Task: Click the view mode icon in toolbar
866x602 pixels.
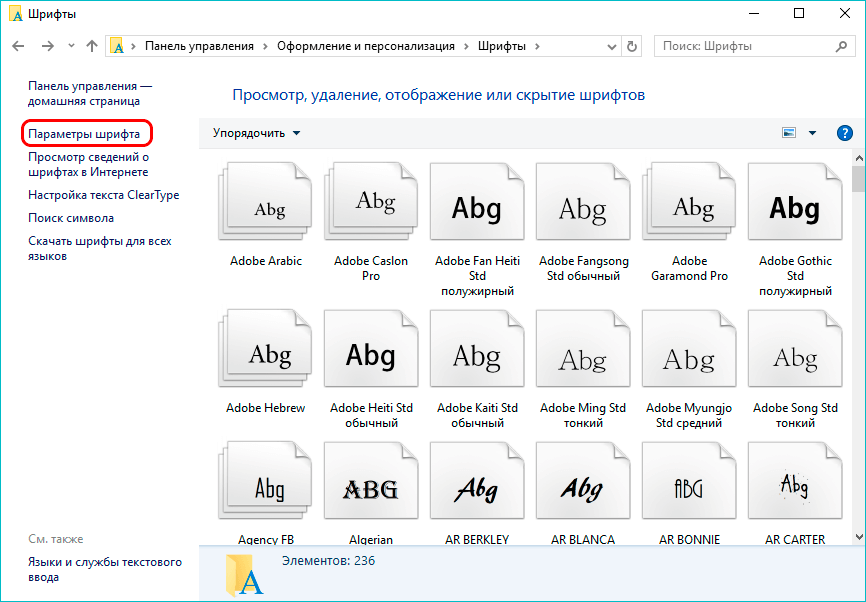Action: click(x=789, y=133)
